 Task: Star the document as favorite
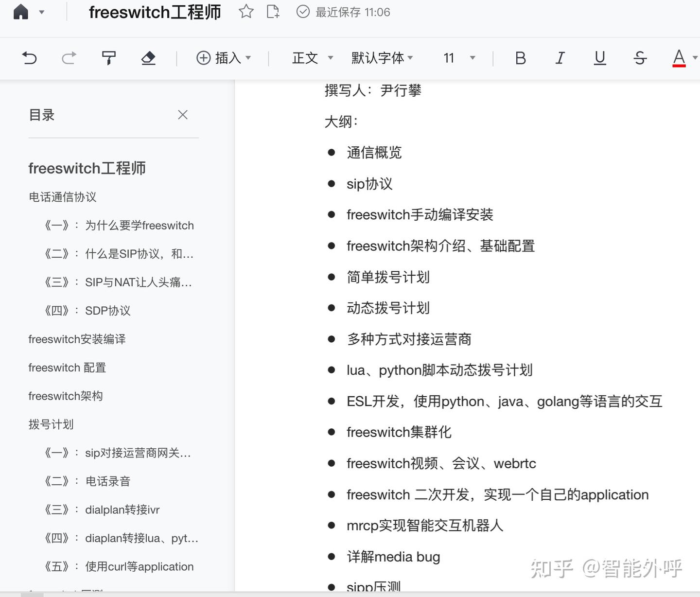tap(246, 12)
